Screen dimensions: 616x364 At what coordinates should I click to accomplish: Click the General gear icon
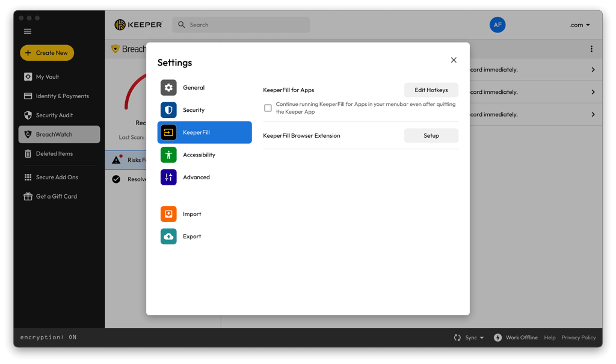tap(168, 88)
